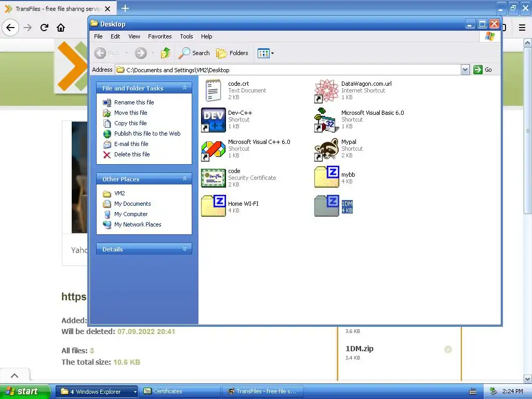Screen dimensions: 532x399
Task: Open the View menu
Action: [x=134, y=36]
